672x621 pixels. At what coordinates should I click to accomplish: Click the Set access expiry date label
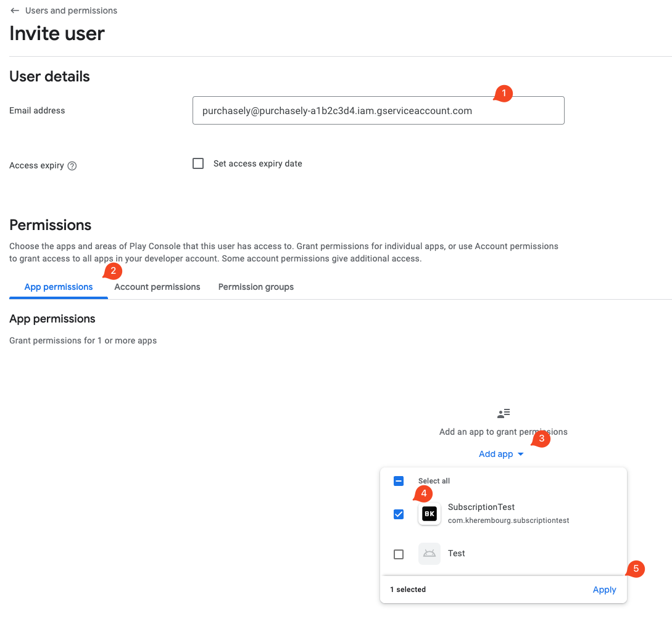coord(257,163)
